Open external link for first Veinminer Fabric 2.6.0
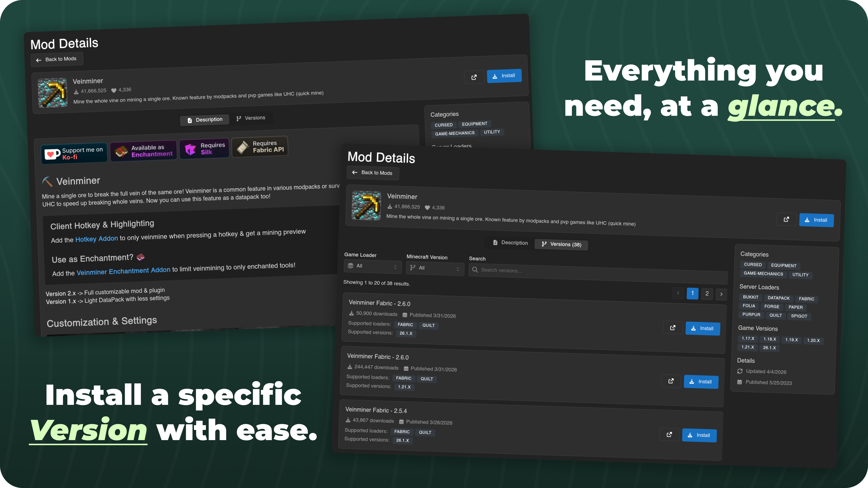This screenshot has height=488, width=868. click(672, 328)
